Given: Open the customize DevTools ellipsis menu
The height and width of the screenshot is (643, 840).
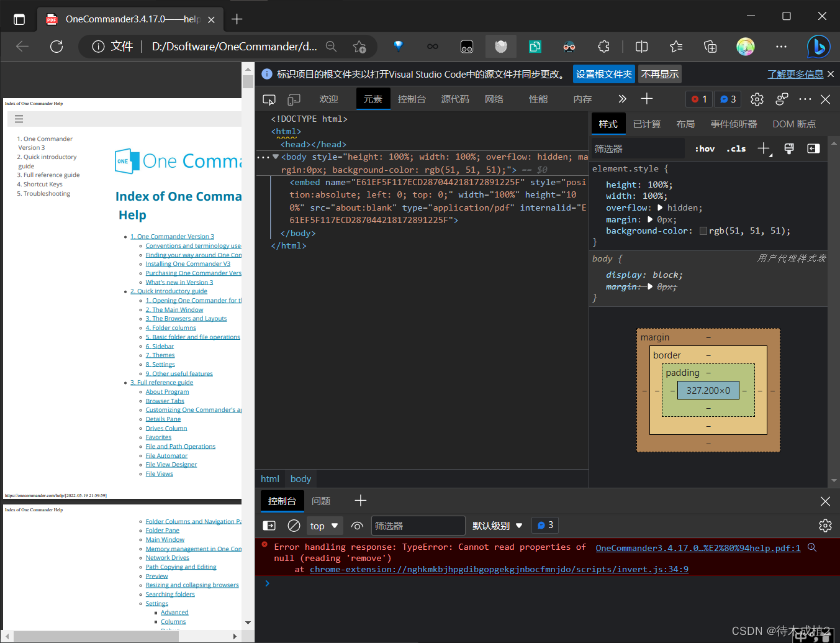Looking at the screenshot, I should click(x=805, y=99).
